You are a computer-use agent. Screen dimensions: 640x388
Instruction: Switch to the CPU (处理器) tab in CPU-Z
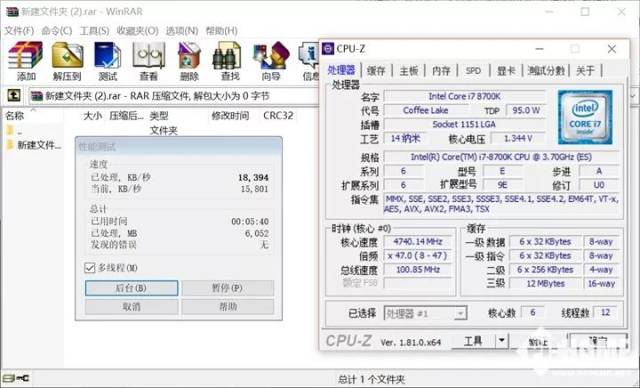tap(341, 70)
